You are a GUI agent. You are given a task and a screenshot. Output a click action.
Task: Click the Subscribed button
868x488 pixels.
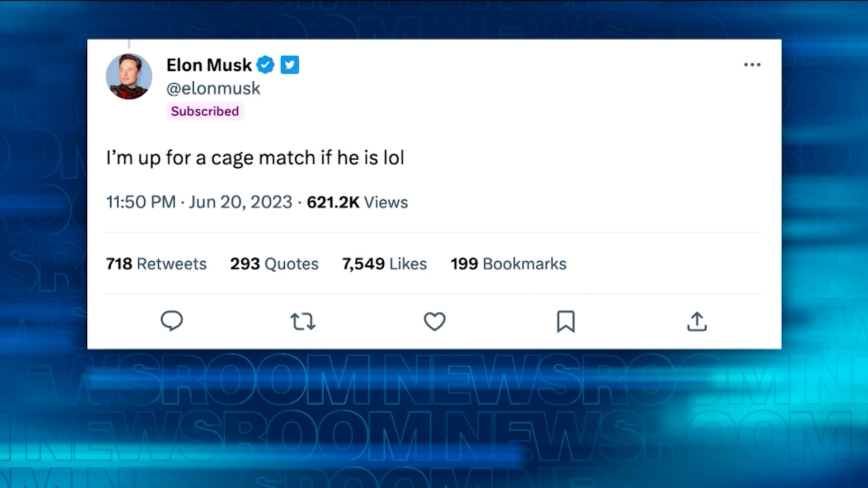pos(205,111)
